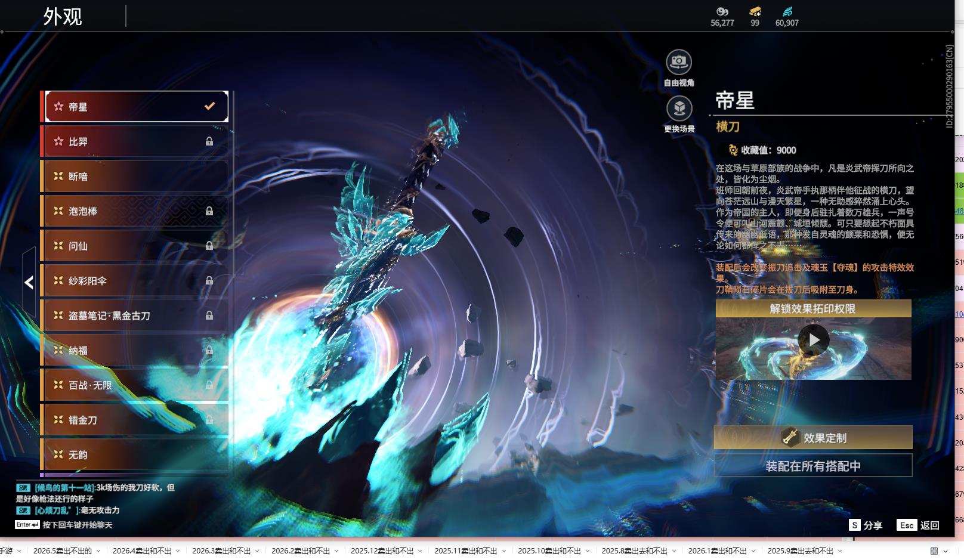Open the sheet list grid icon in spreadsheet
The width and height of the screenshot is (964, 560).
[934, 551]
